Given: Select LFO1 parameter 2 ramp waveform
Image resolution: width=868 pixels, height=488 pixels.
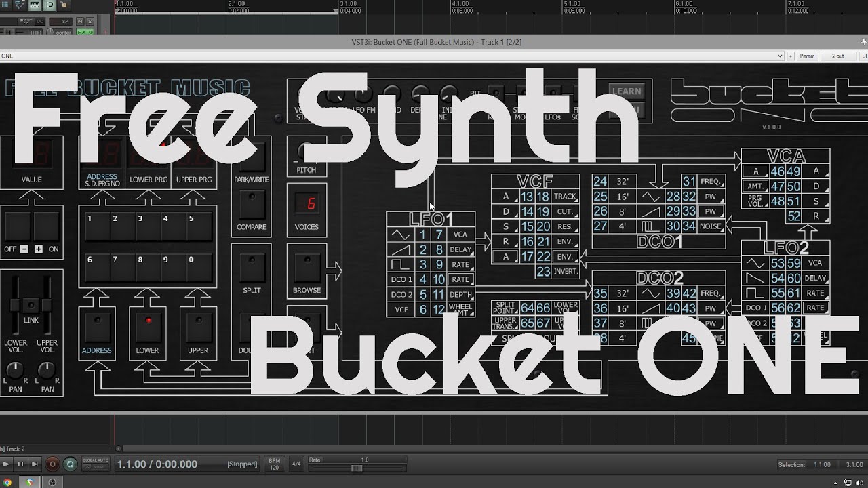Looking at the screenshot, I should [x=423, y=249].
